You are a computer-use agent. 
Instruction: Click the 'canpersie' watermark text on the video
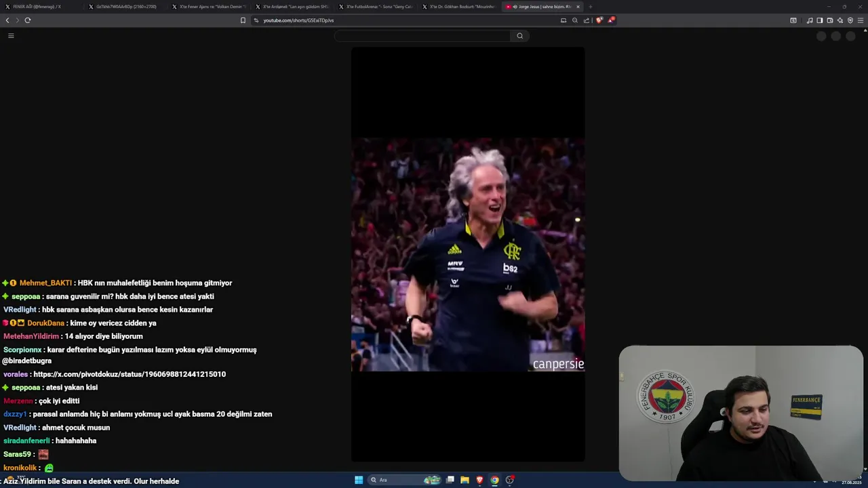558,364
